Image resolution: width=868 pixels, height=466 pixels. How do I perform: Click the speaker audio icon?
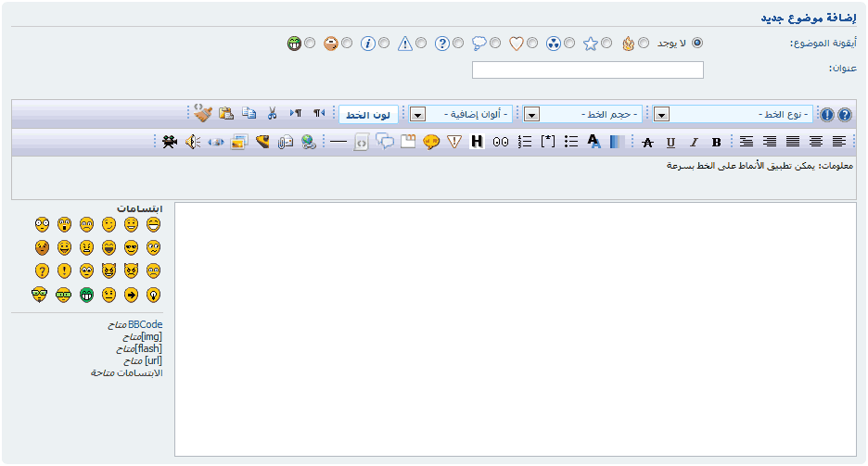192,142
